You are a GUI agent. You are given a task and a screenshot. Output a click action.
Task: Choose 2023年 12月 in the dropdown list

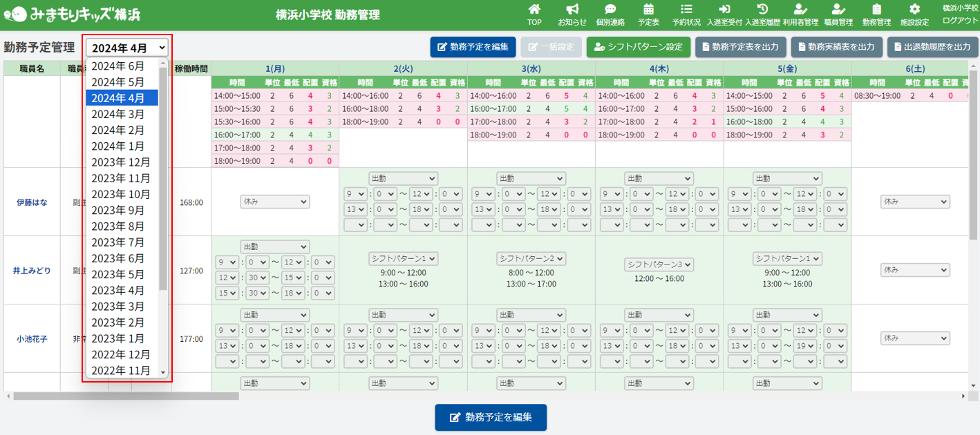tap(121, 162)
